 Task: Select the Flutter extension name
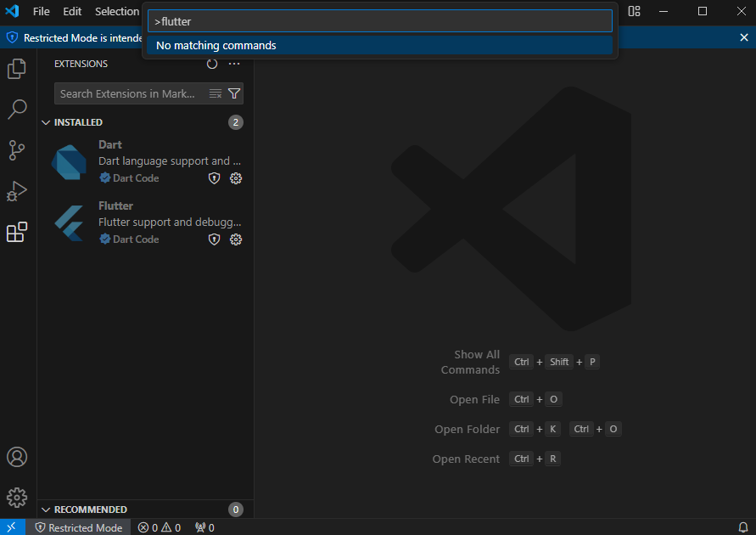point(115,206)
